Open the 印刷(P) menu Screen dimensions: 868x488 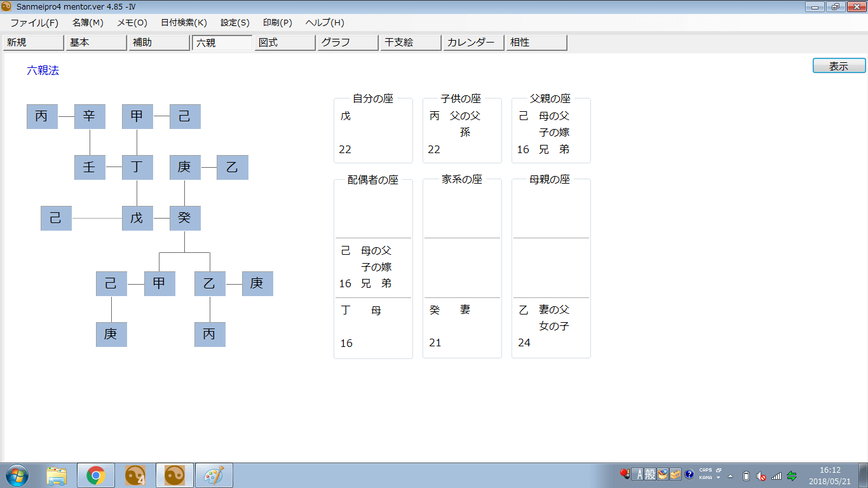(x=278, y=23)
